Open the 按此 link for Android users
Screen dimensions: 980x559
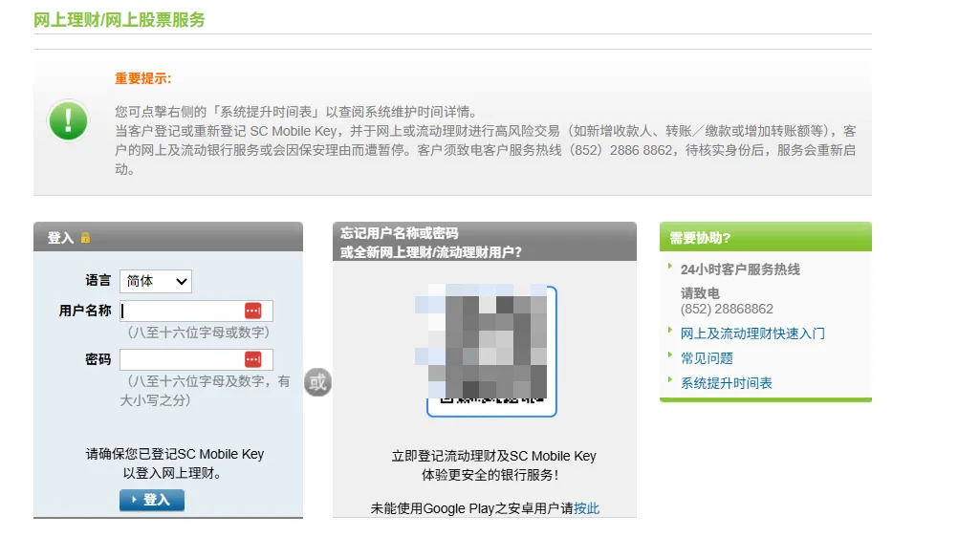[586, 508]
